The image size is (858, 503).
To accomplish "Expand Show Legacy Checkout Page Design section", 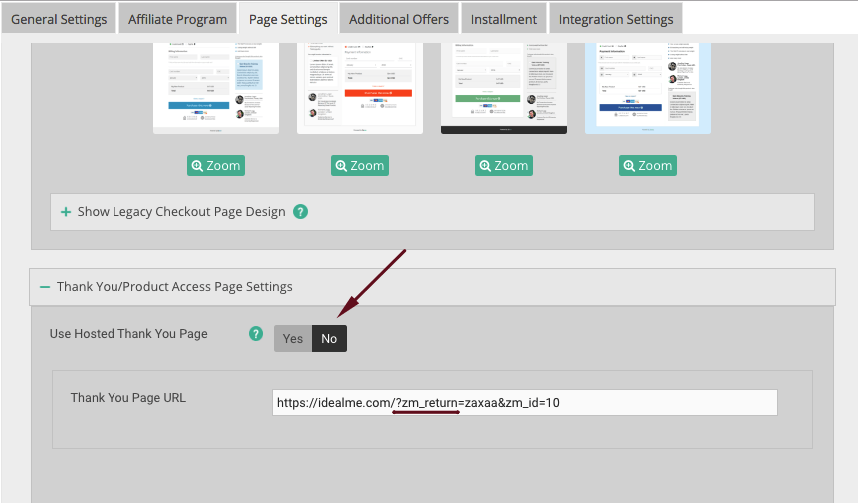I will coord(181,212).
